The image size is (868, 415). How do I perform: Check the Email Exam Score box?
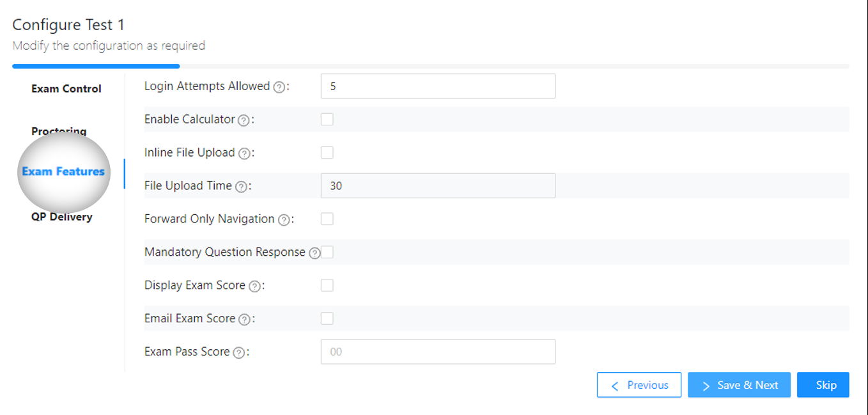[x=327, y=319]
